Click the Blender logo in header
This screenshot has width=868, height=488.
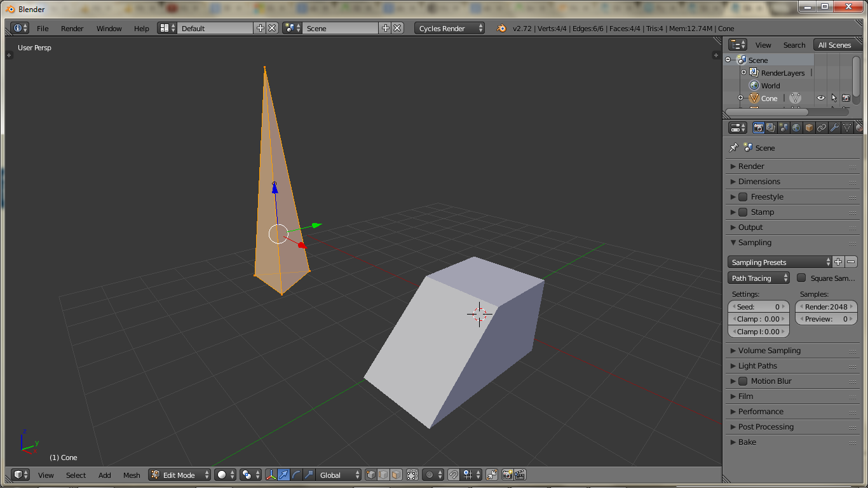[x=501, y=28]
